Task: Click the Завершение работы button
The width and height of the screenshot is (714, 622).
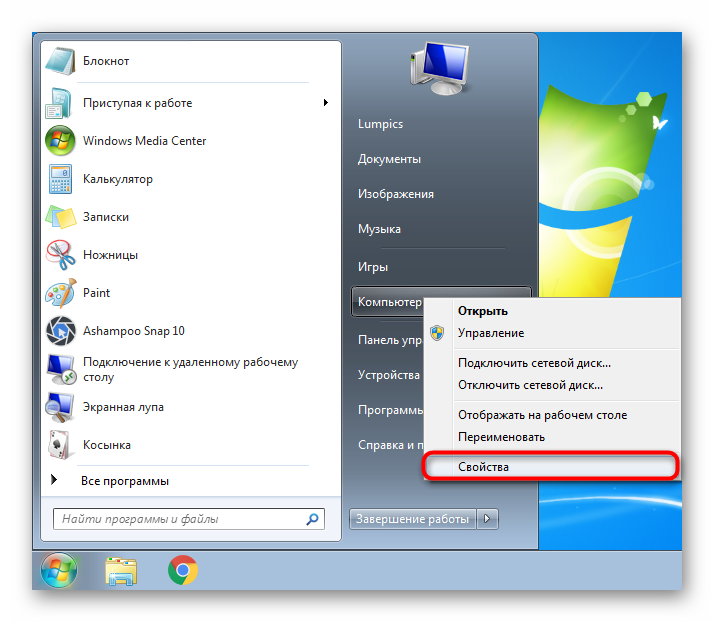Action: pos(413,519)
